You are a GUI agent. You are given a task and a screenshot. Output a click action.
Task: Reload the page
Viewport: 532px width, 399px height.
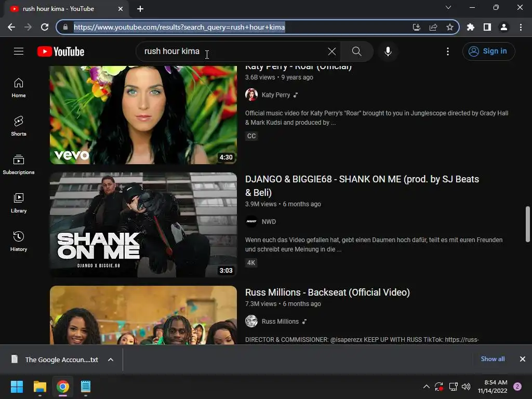(x=45, y=27)
